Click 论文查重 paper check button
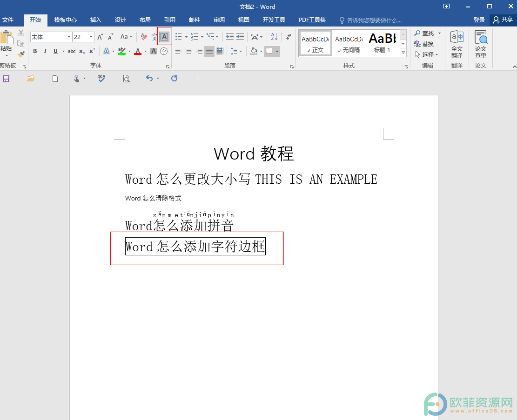517x420 pixels. coord(480,45)
